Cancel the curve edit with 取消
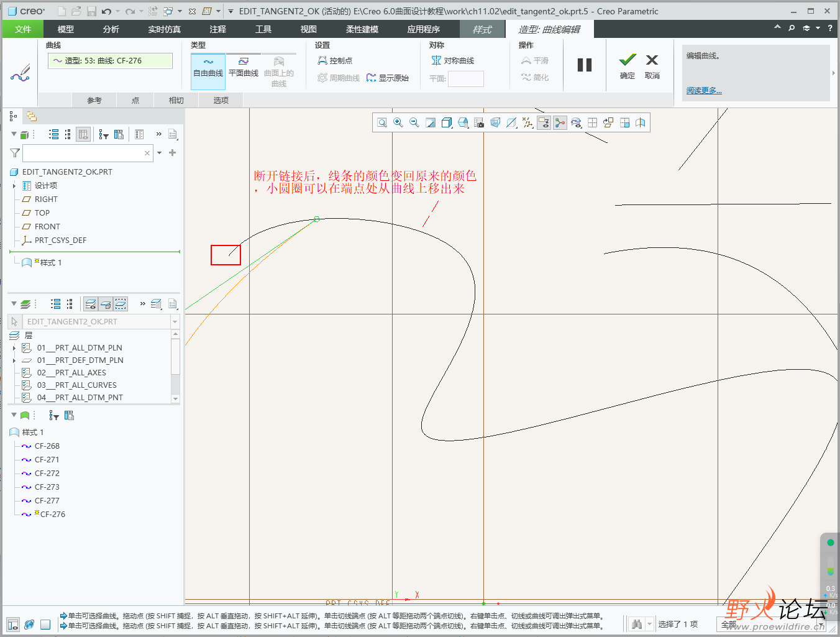Image resolution: width=840 pixels, height=637 pixels. coord(652,66)
